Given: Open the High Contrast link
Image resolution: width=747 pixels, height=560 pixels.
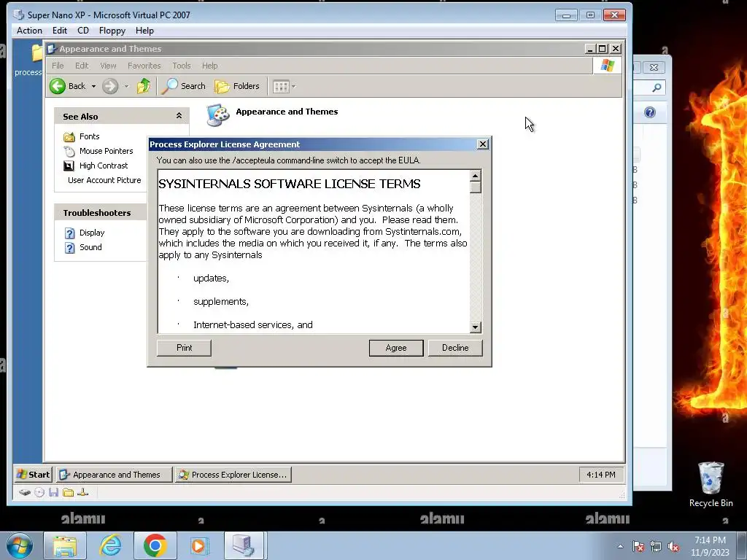Looking at the screenshot, I should pyautogui.click(x=104, y=166).
